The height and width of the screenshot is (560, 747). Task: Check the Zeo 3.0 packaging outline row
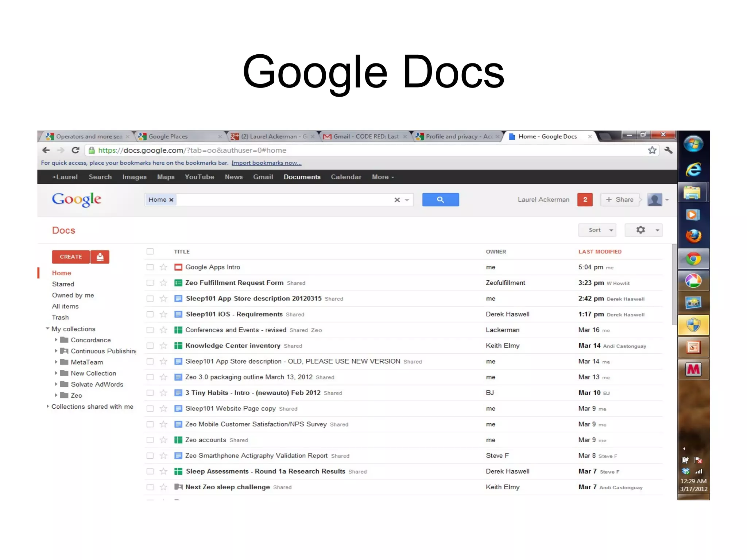(150, 377)
